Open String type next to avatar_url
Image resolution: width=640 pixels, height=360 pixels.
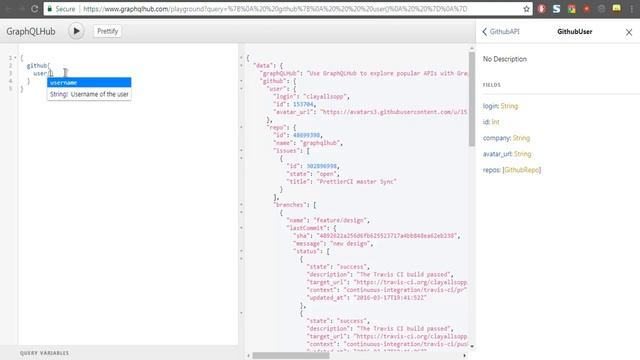522,154
